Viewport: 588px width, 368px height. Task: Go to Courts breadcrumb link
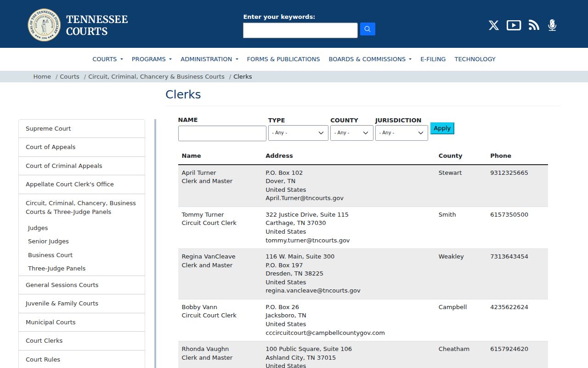70,76
